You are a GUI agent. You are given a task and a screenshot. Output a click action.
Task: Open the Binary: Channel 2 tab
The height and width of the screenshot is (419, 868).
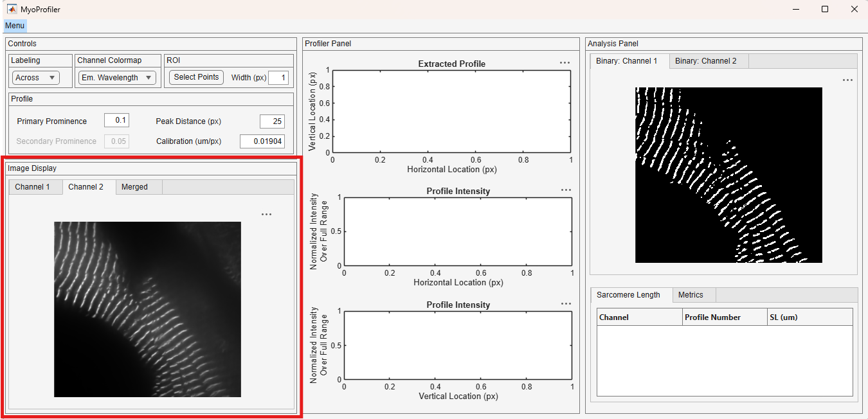click(x=706, y=61)
